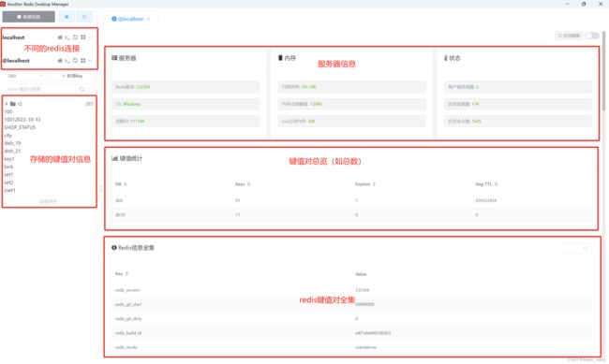
Task: Open key 10012023-10-13
Action: [22, 120]
